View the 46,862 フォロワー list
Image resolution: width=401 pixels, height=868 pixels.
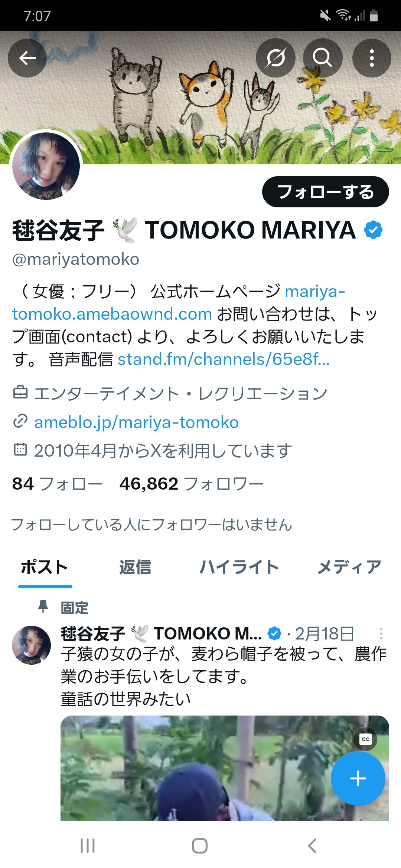tap(191, 484)
